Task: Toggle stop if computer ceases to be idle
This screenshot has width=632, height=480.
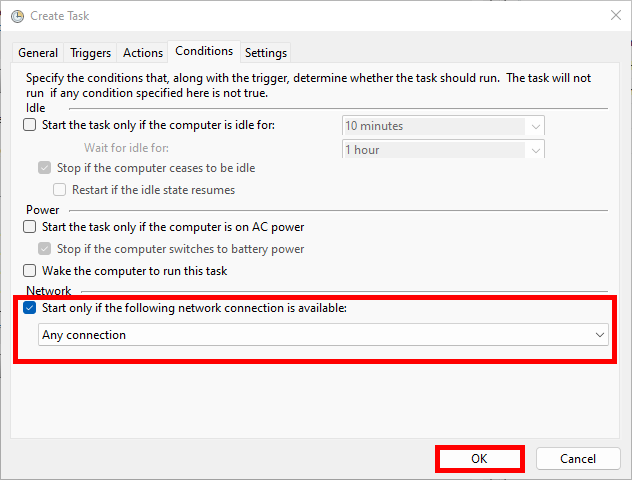Action: (x=44, y=168)
